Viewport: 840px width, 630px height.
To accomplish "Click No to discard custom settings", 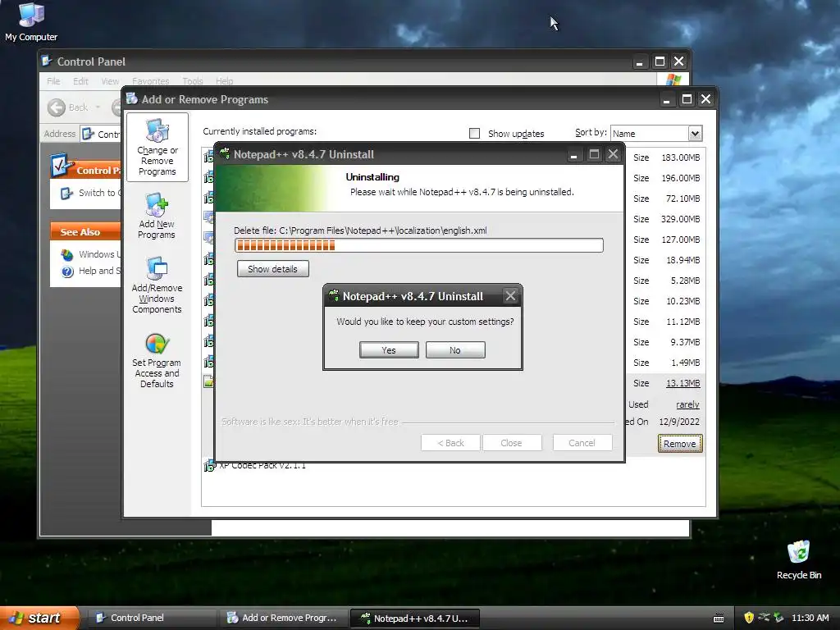I will click(455, 349).
